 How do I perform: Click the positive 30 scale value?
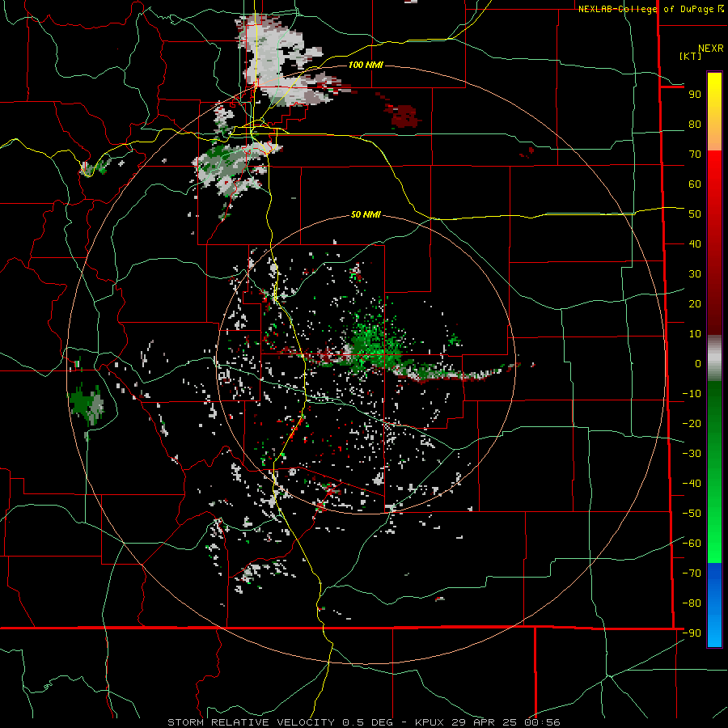[695, 274]
